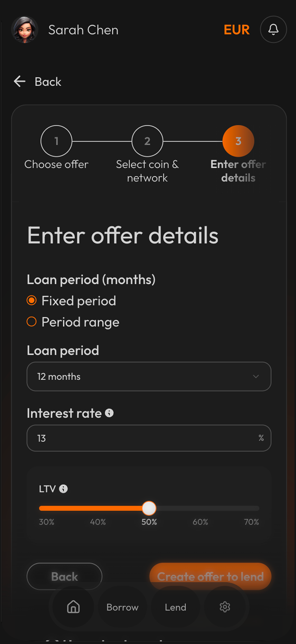Click the LTV info icon
The image size is (296, 644).
pos(63,489)
